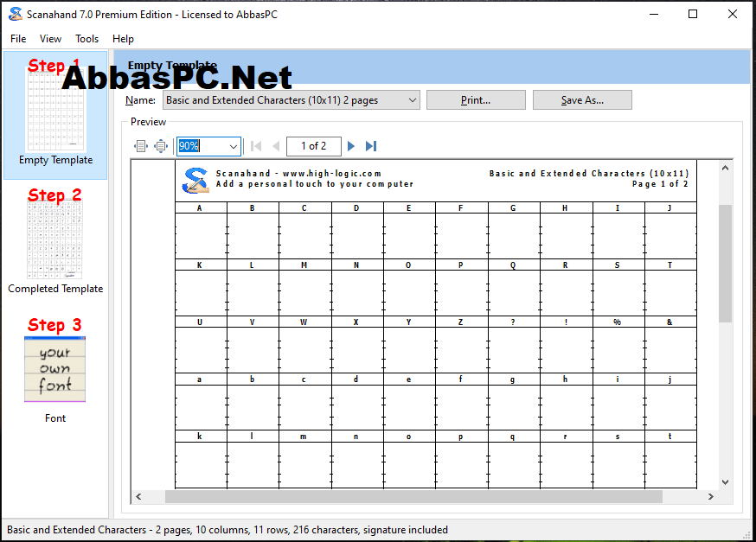This screenshot has width=756, height=542.
Task: Go to first page of preview
Action: [x=256, y=146]
